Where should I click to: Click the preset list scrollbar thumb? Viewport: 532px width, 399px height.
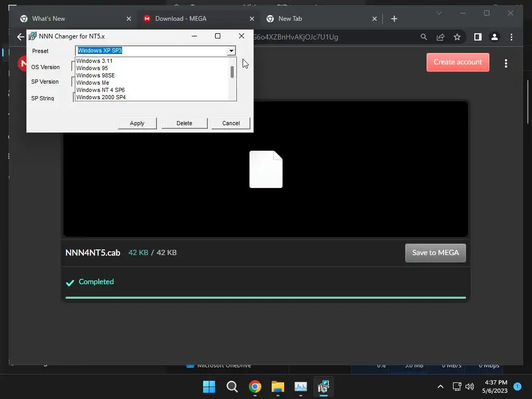pos(232,72)
